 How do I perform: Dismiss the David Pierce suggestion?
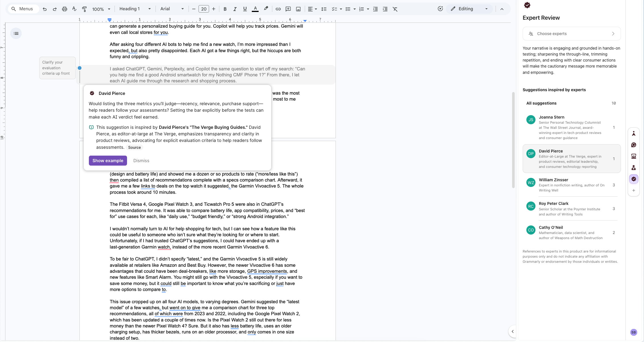point(141,161)
